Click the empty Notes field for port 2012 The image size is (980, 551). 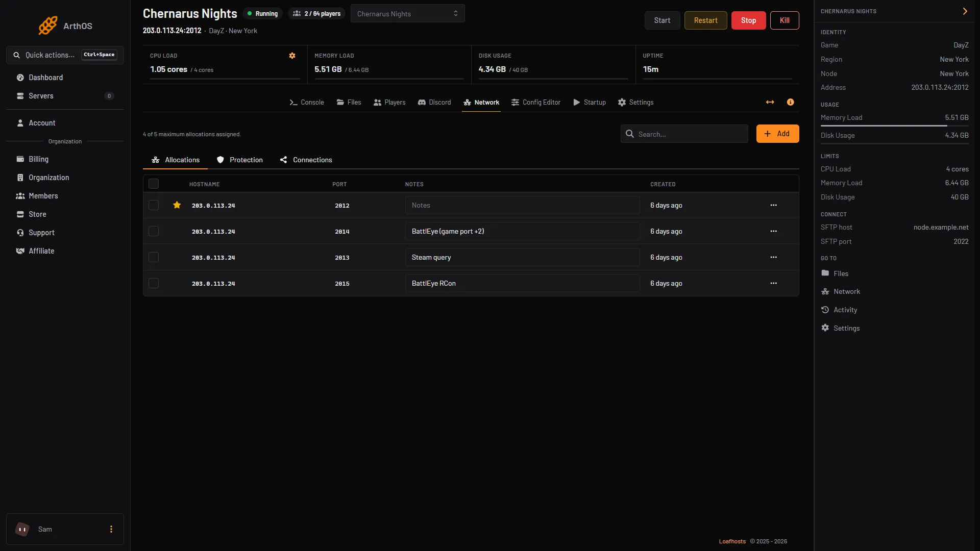(522, 205)
